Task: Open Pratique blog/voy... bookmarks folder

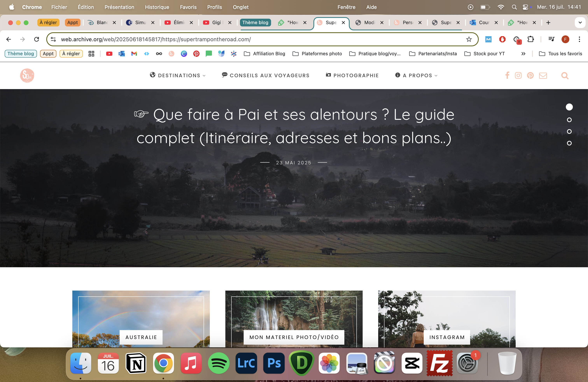Action: (x=375, y=54)
